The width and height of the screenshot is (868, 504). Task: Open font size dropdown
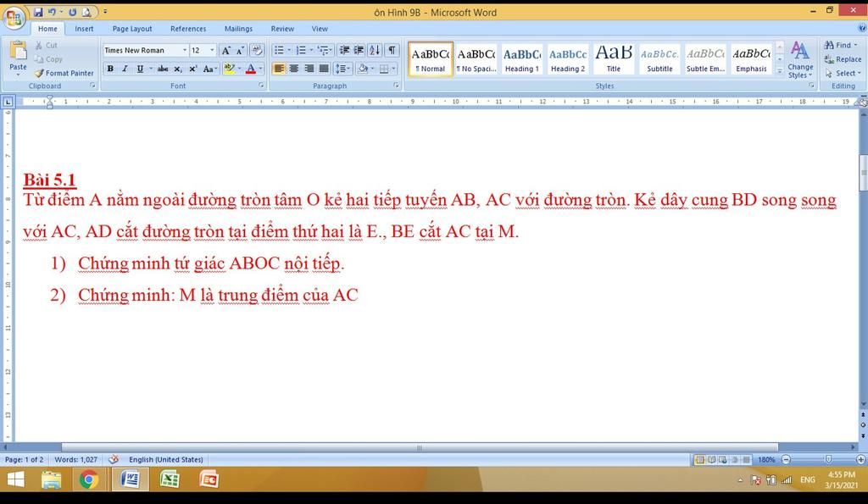(x=212, y=50)
